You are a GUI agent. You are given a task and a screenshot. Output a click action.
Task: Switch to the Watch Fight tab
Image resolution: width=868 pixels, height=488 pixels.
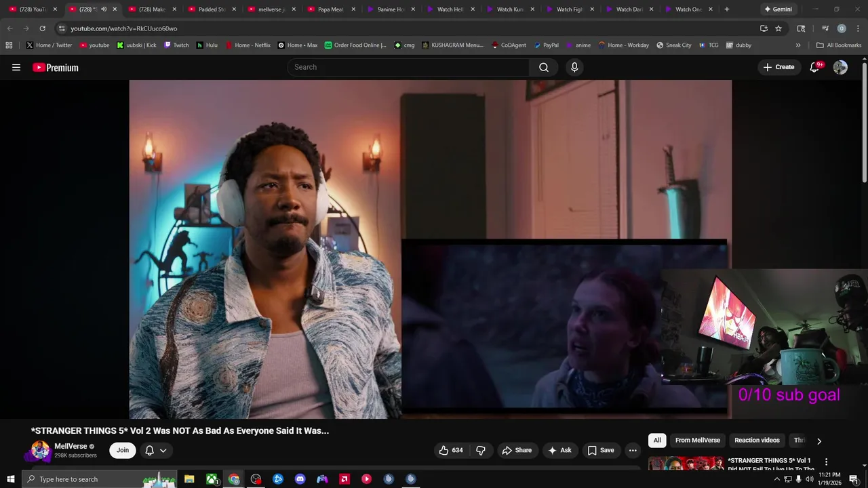tap(570, 9)
